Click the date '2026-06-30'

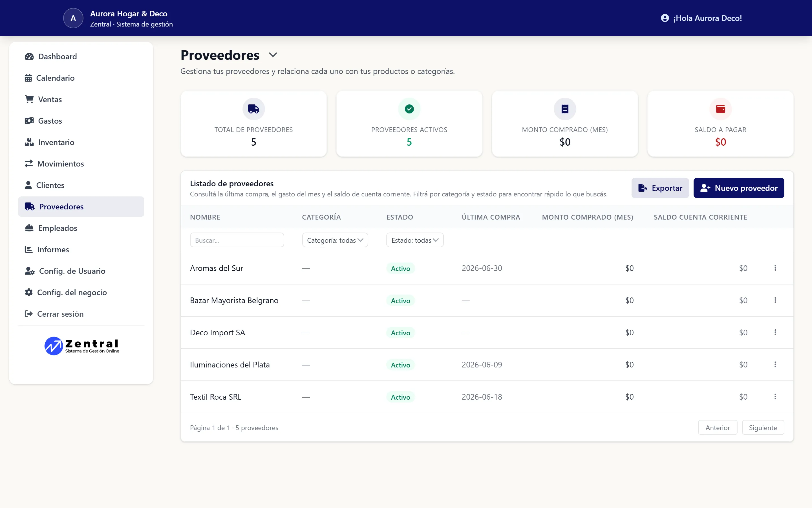[482, 268]
